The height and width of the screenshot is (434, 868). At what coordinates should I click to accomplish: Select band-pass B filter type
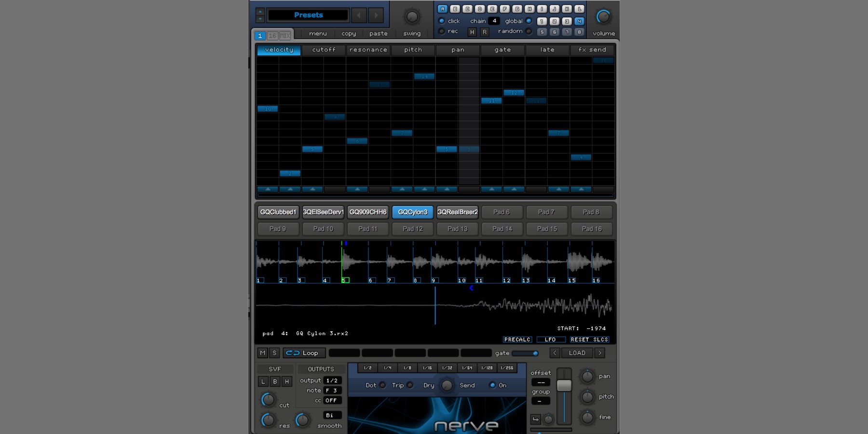(275, 381)
